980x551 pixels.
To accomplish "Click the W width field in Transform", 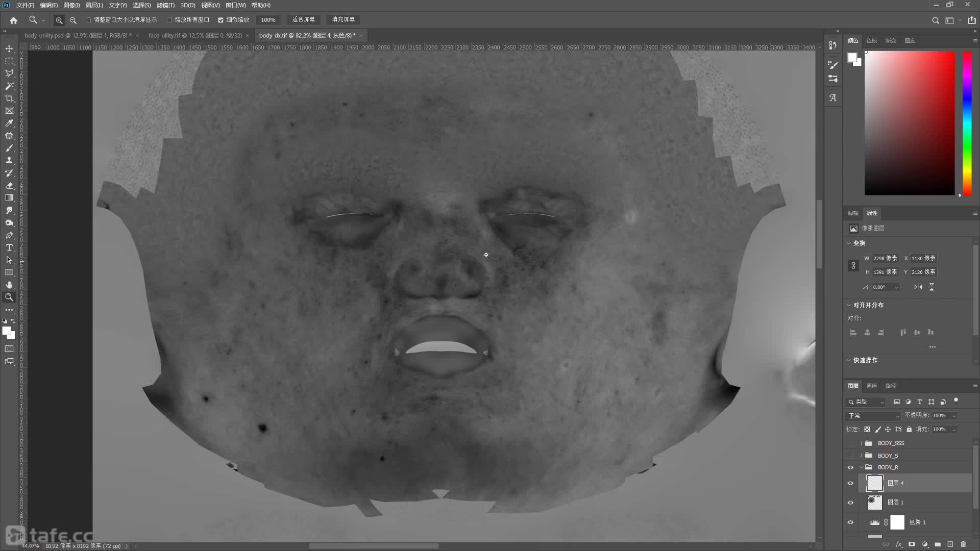I will [x=885, y=259].
